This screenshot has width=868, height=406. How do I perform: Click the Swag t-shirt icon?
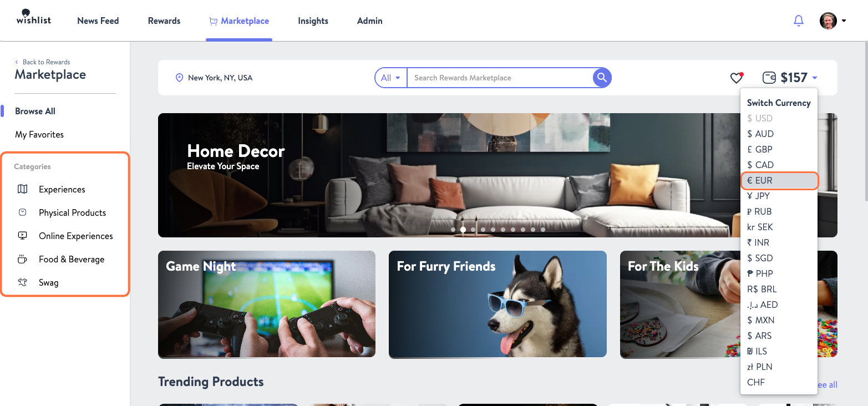point(23,282)
